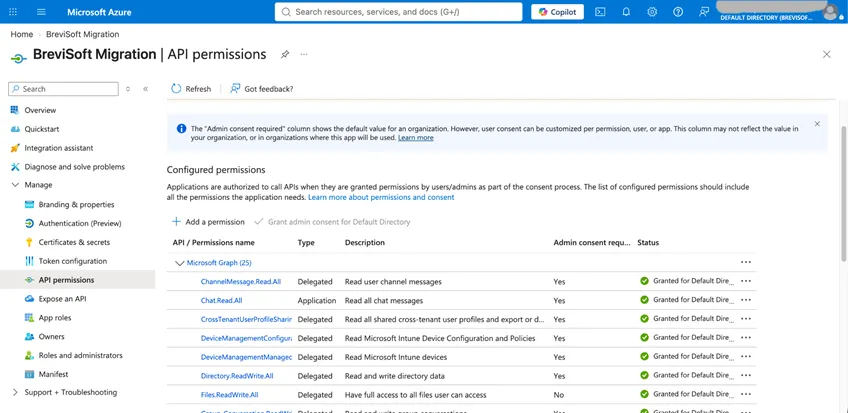The height and width of the screenshot is (413, 848).
Task: Open ellipsis menu for Chat.Read.All row
Action: click(x=746, y=299)
